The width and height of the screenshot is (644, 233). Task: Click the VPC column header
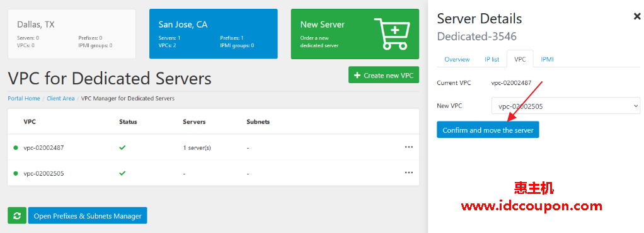click(30, 122)
